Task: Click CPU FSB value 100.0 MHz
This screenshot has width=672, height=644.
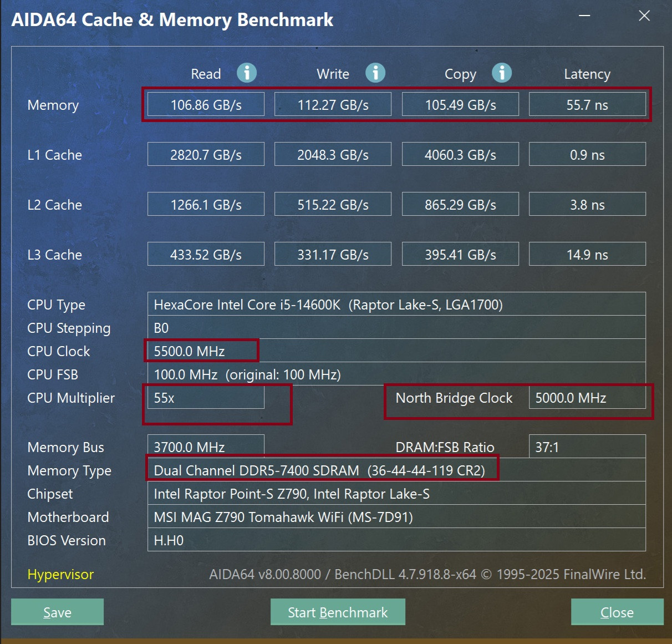Action: pyautogui.click(x=396, y=374)
